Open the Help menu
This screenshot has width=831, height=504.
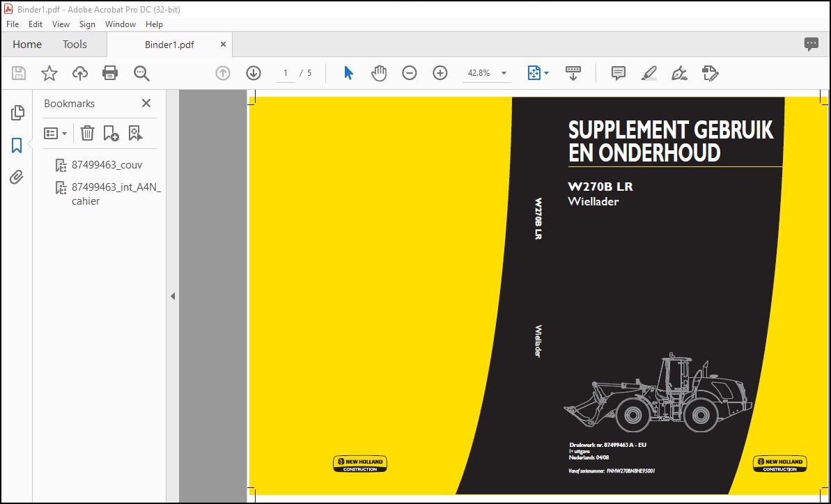coord(154,24)
